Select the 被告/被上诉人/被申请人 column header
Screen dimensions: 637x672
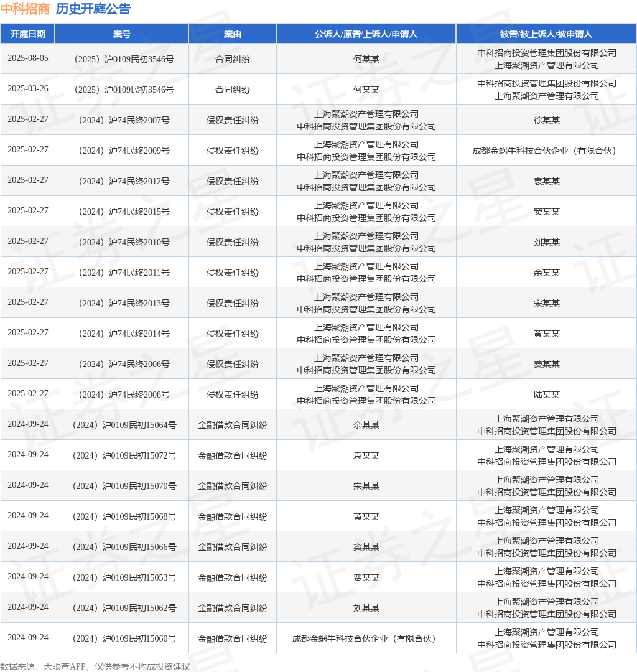(x=546, y=34)
